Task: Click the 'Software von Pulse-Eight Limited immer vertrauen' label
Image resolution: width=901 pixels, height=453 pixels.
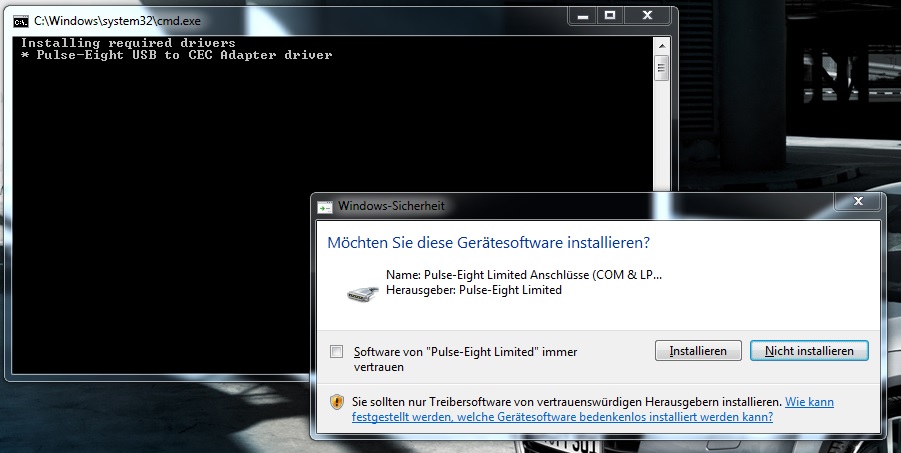Action: [465, 359]
